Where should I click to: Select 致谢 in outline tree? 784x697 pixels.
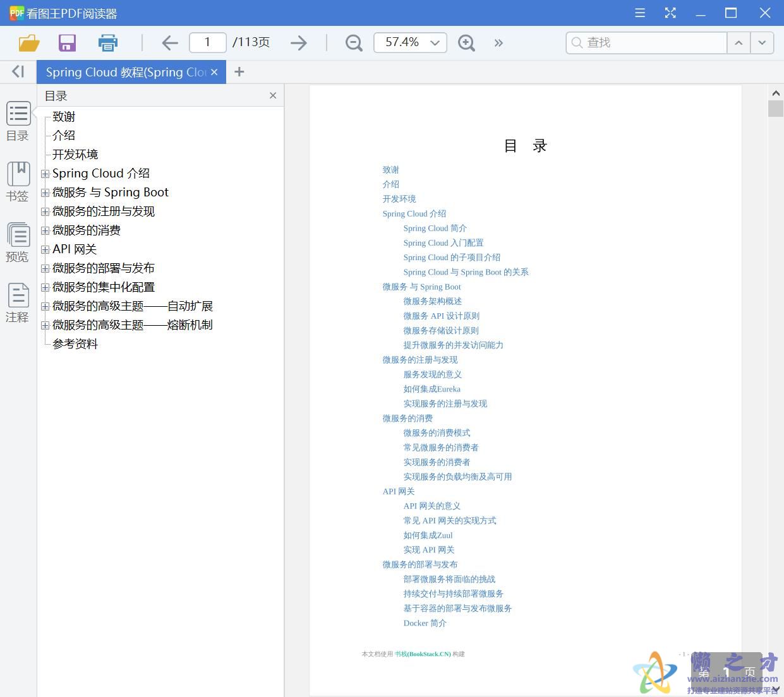tap(64, 117)
